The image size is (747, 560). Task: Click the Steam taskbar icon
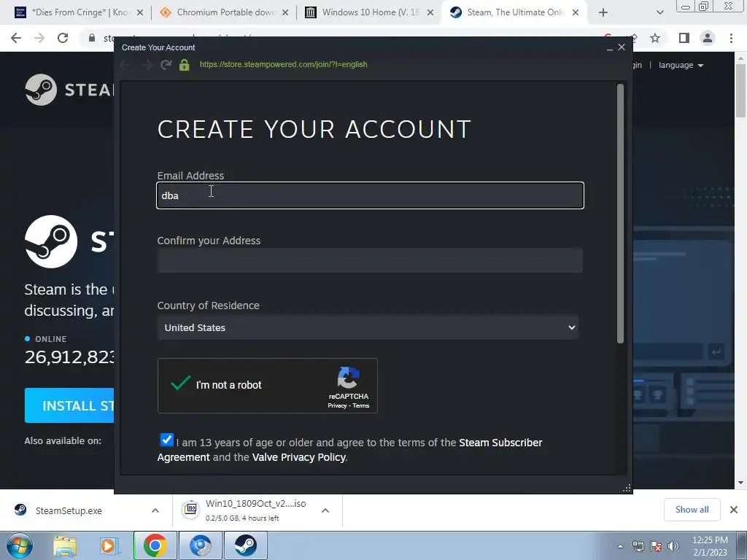(x=245, y=545)
